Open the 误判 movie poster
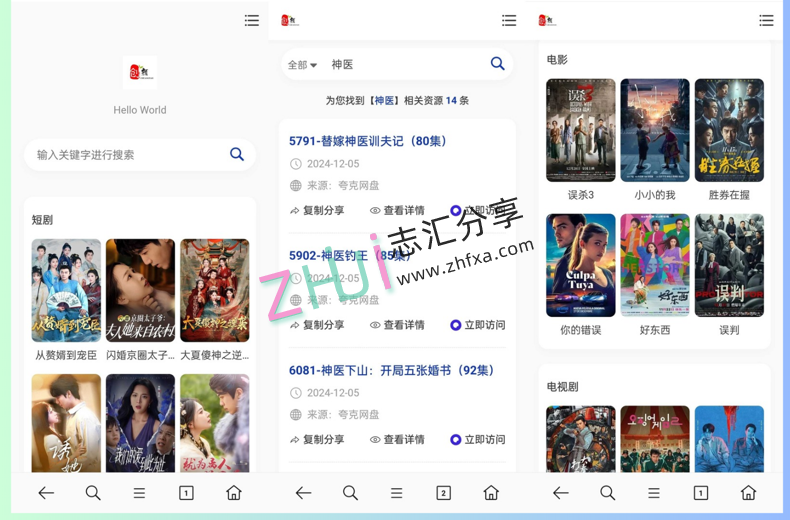Screen dimensions: 790x520 click(729, 265)
